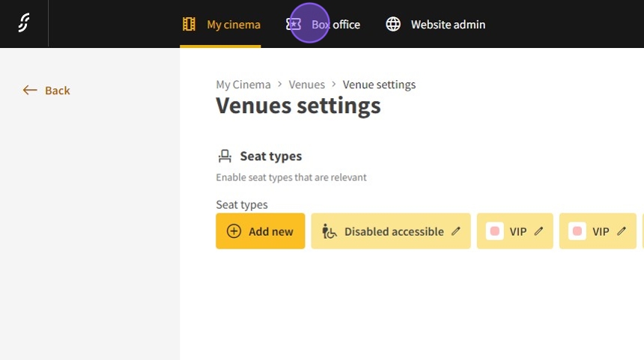Image resolution: width=644 pixels, height=360 pixels.
Task: Click the left arrow icon next to Back
Action: 30,91
